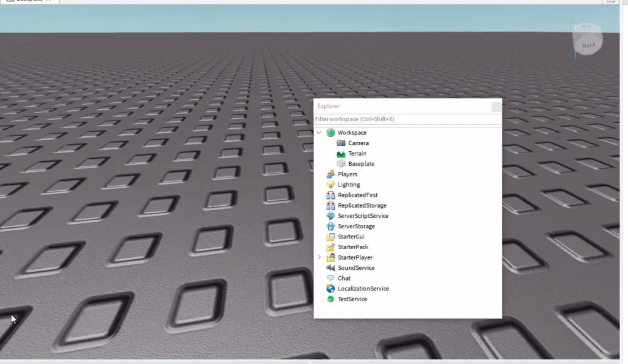Select the Lighting service label

(349, 185)
